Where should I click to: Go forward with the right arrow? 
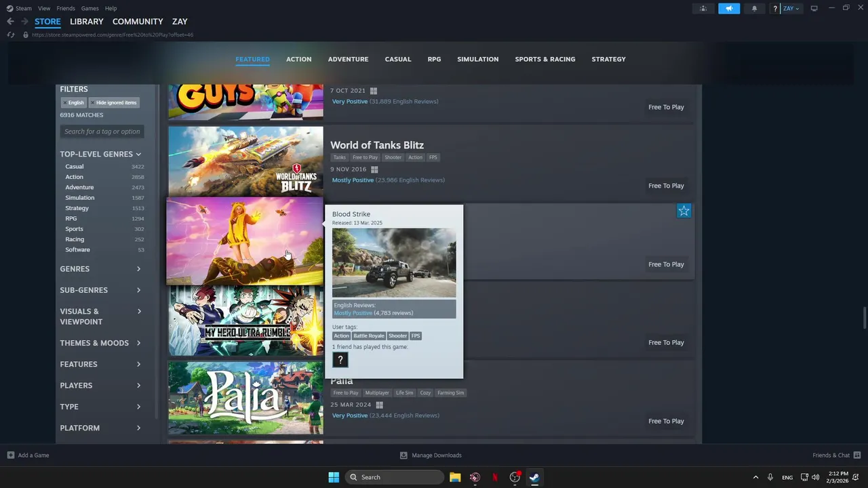tap(24, 22)
